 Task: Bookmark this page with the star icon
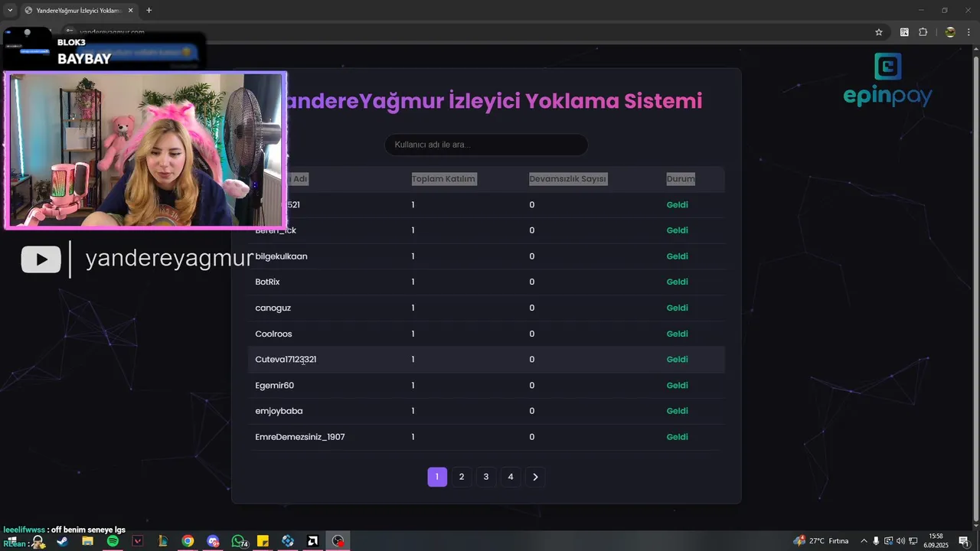(879, 32)
